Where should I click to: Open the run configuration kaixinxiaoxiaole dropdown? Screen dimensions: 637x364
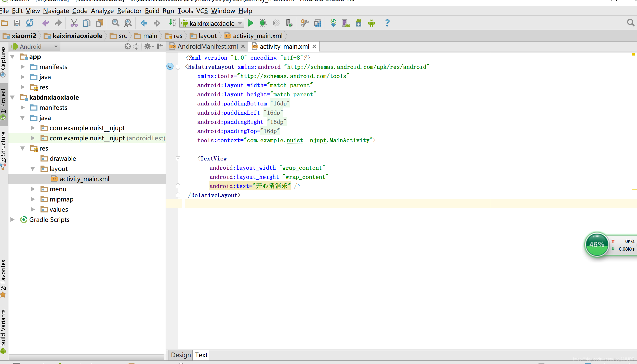[x=212, y=23]
